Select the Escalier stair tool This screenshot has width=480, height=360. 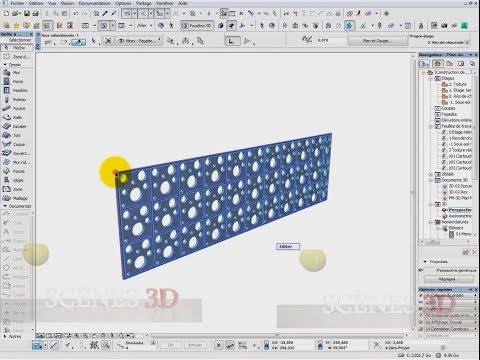pos(17,126)
